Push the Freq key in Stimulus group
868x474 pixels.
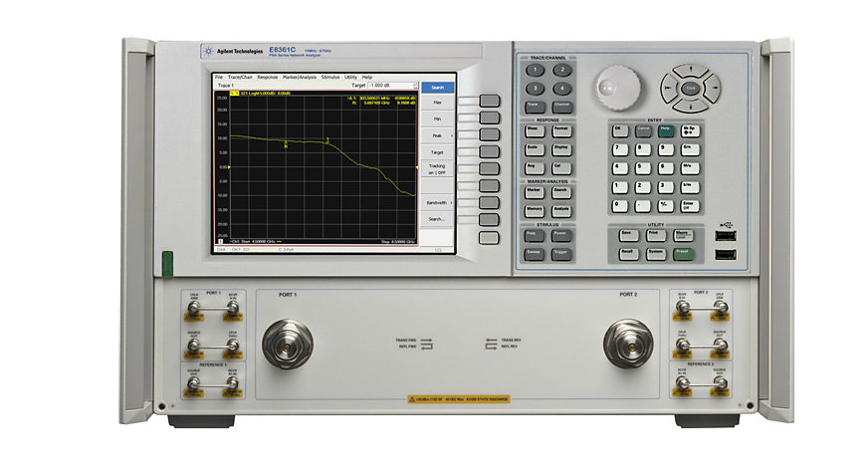(535, 236)
